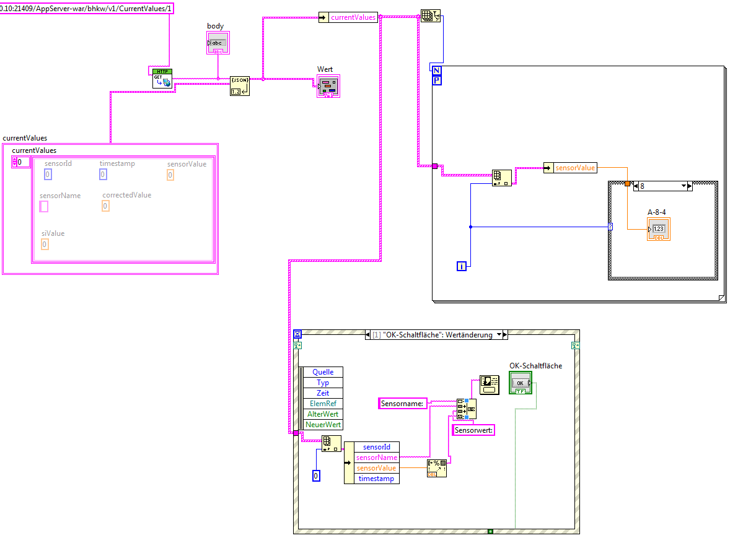Click sensorValue in the bottom unbundle node
756x538 pixels.
377,468
